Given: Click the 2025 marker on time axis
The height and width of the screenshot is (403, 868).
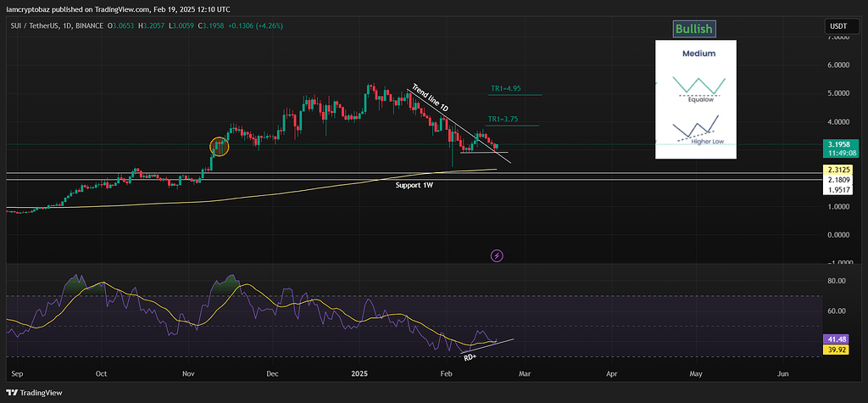Looking at the screenshot, I should [x=359, y=373].
